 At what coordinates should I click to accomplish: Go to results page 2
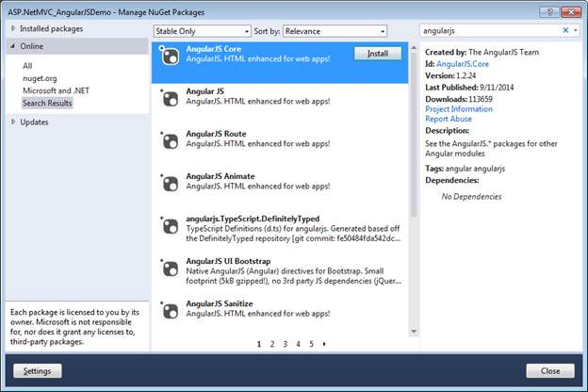272,344
